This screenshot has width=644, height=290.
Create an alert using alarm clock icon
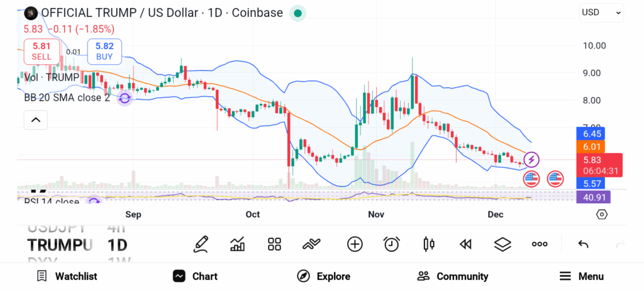point(392,244)
